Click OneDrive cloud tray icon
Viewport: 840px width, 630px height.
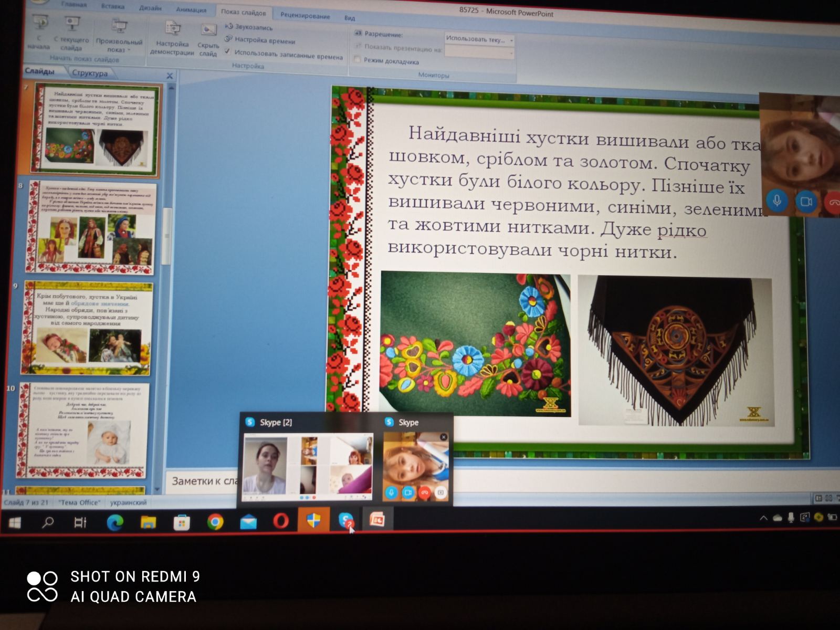(778, 518)
